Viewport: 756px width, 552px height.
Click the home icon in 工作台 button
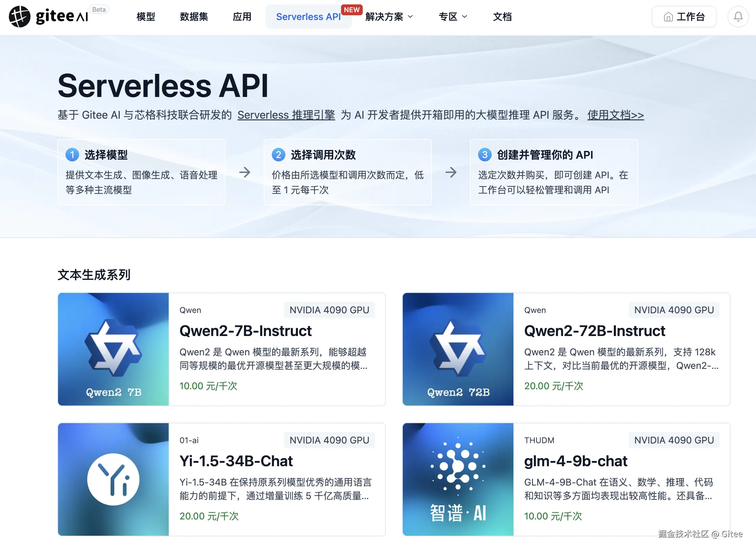tap(668, 17)
